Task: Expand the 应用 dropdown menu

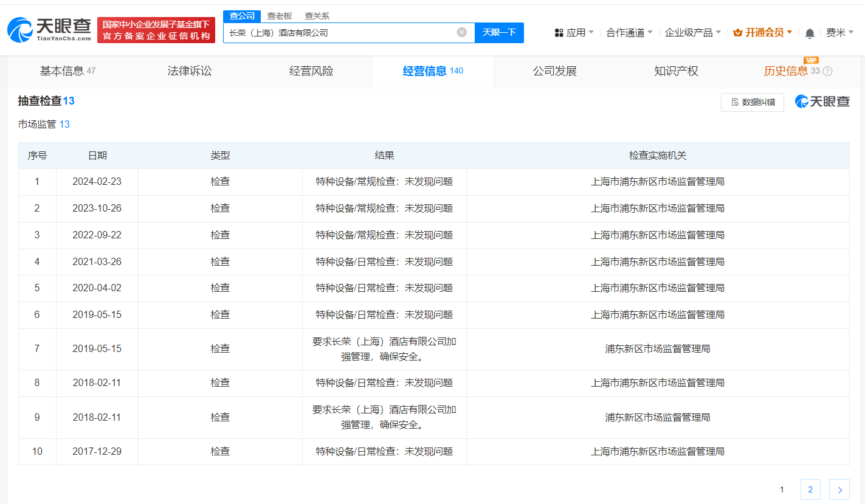Action: [574, 33]
